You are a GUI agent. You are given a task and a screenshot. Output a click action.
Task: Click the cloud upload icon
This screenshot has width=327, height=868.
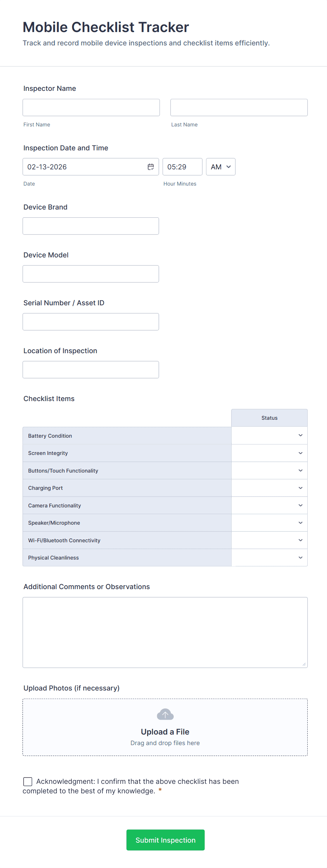point(165,714)
